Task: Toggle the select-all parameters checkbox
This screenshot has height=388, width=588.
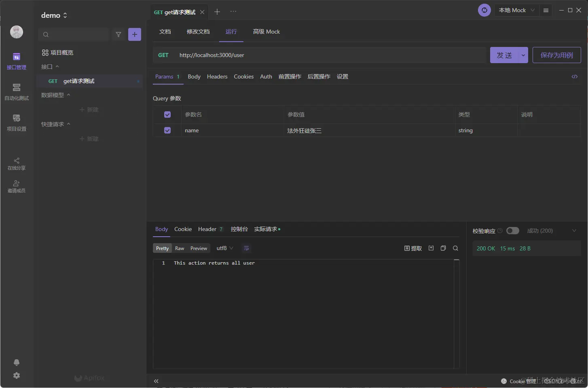Action: (167, 114)
